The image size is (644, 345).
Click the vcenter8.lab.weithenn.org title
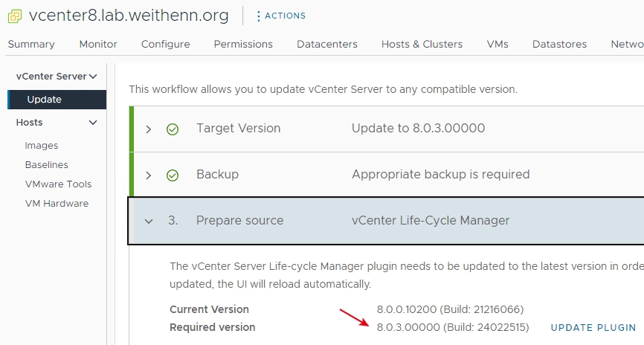click(x=129, y=16)
